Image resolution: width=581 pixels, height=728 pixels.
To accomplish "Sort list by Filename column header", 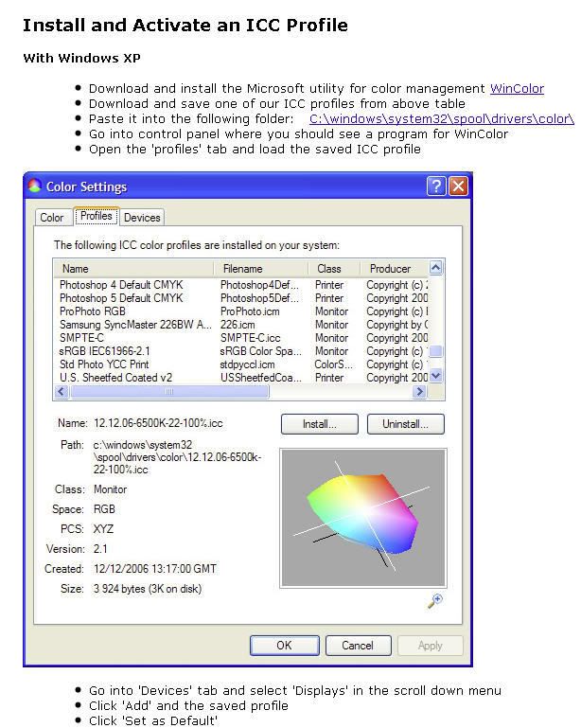I will pyautogui.click(x=260, y=269).
